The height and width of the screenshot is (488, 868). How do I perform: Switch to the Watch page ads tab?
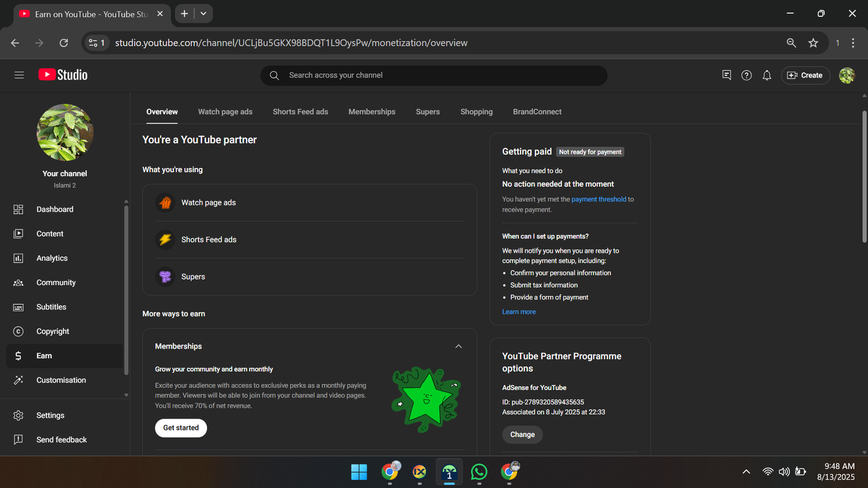(225, 112)
